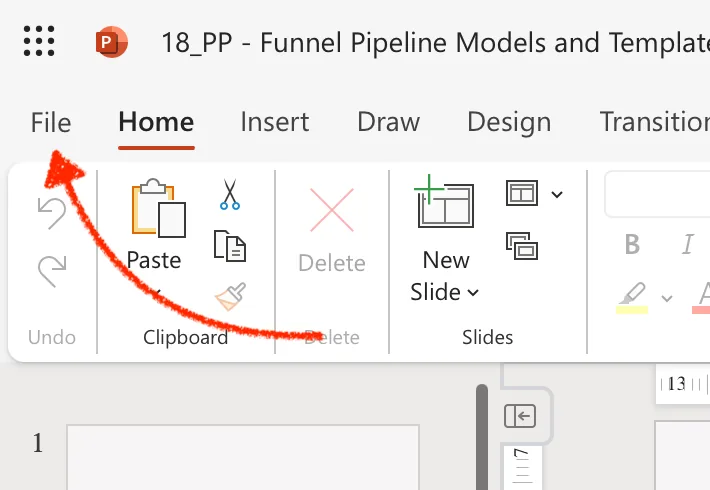Open the Insert tab

(275, 122)
